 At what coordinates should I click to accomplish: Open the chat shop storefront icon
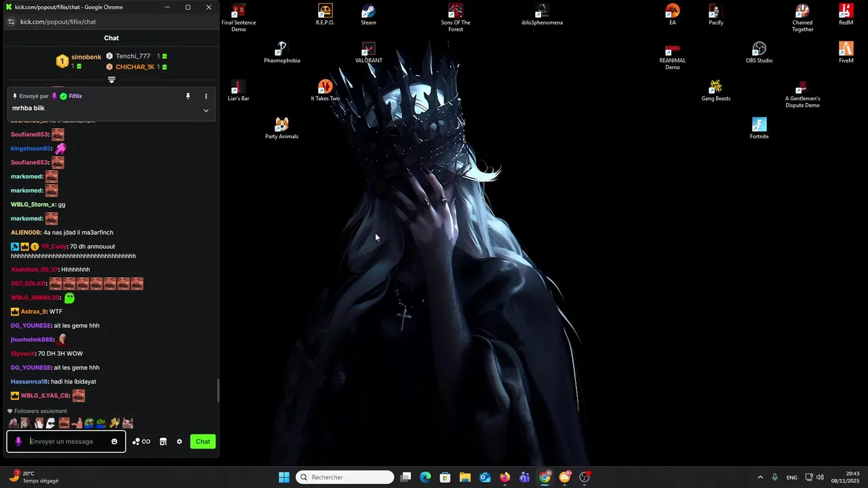163,441
